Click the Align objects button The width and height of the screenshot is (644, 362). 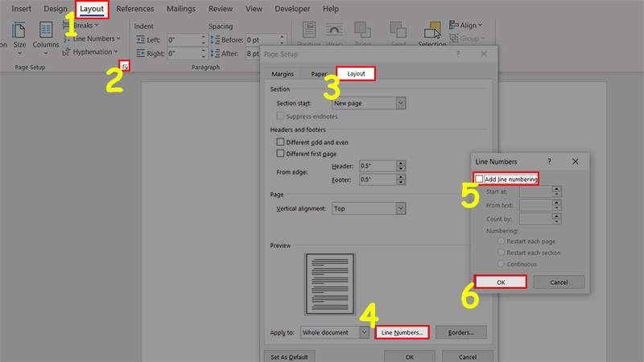[465, 25]
